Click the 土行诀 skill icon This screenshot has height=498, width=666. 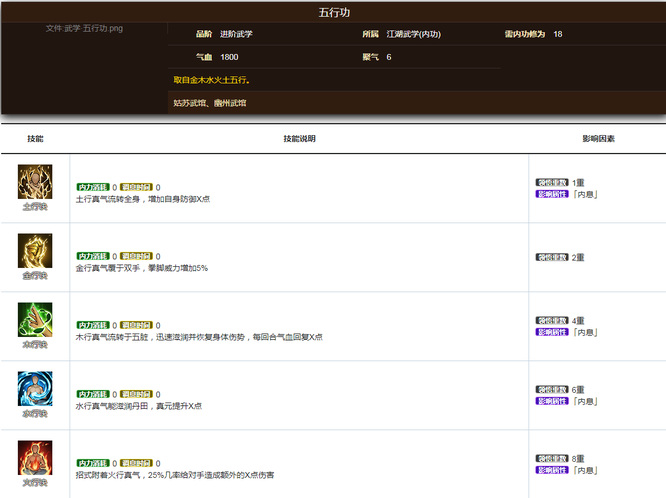coord(35,182)
